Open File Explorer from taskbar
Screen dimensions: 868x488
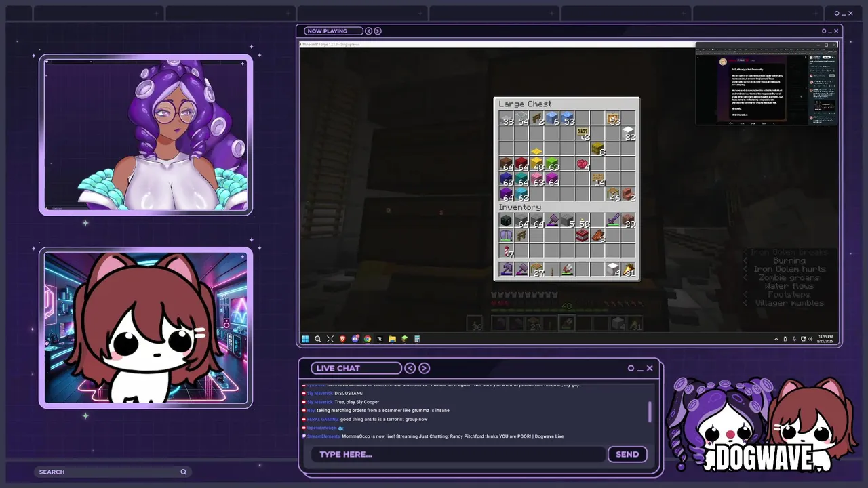click(392, 339)
